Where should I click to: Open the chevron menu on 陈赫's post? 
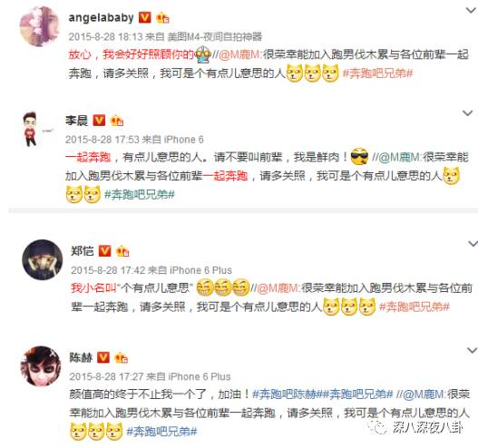473,350
